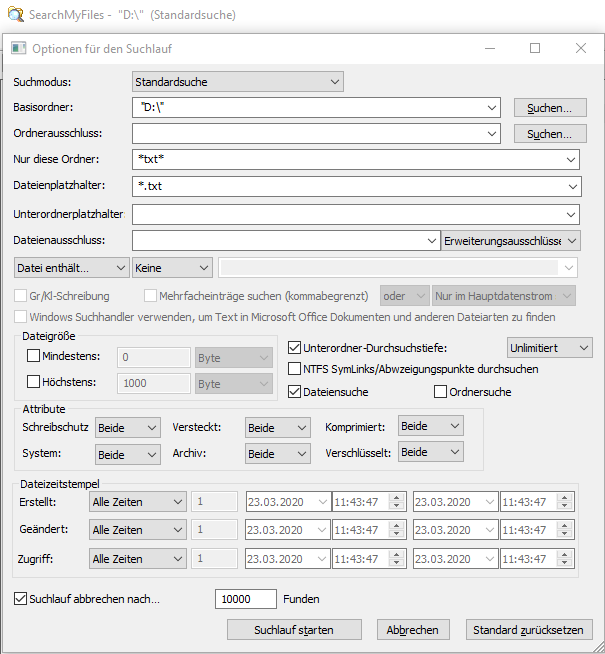Open the Schreibschutz Beide dropdown

coord(128,428)
